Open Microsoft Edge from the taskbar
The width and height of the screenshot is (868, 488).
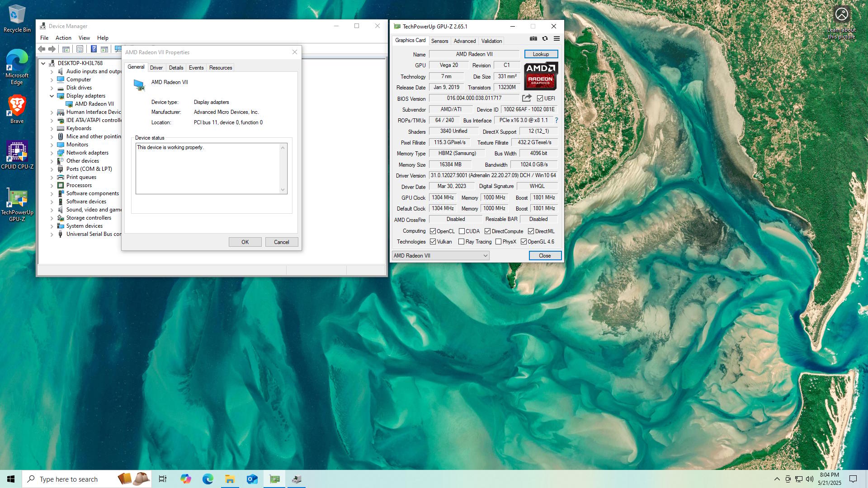(x=208, y=479)
